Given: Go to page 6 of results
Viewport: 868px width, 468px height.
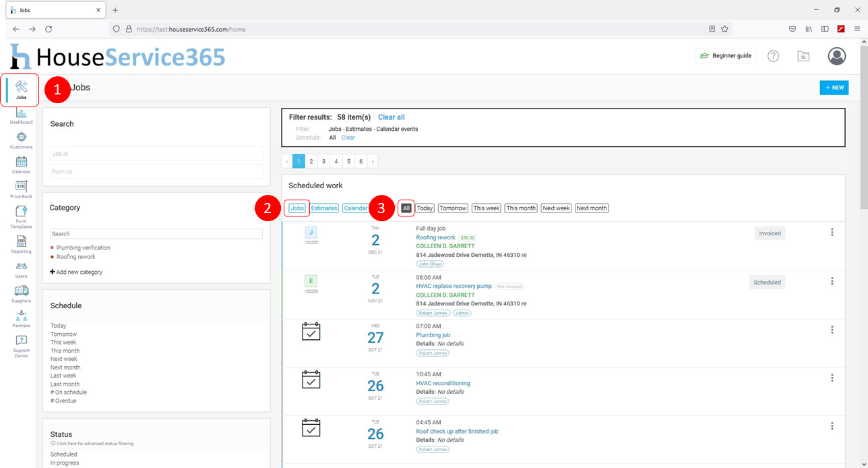Looking at the screenshot, I should 361,161.
